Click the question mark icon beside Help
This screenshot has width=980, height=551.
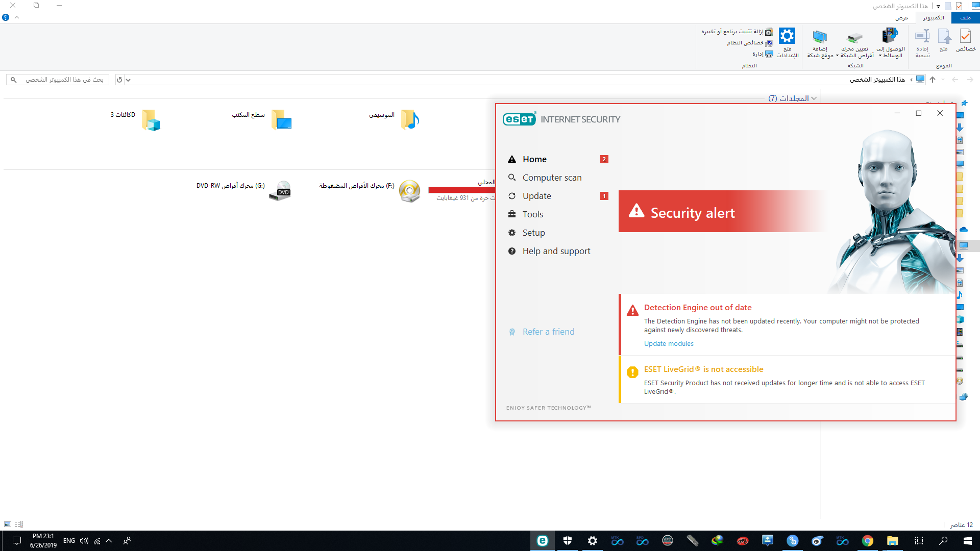tap(512, 251)
